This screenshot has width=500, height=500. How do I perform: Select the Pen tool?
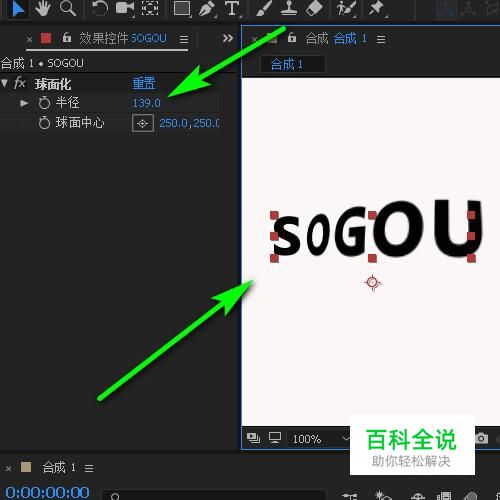207,9
